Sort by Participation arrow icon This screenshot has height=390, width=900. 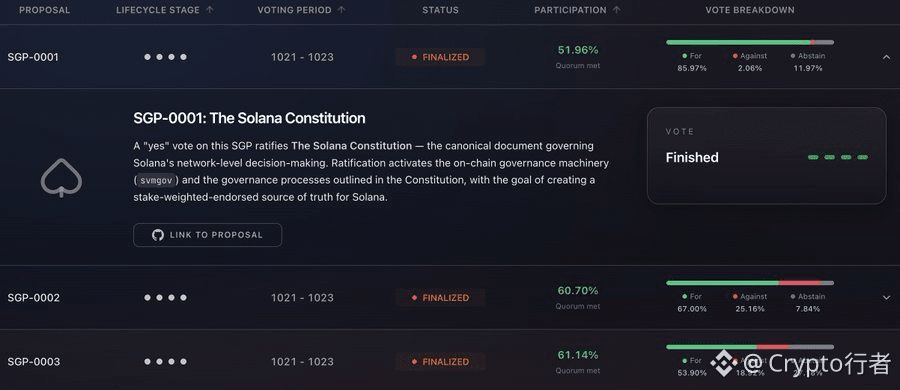pos(616,10)
